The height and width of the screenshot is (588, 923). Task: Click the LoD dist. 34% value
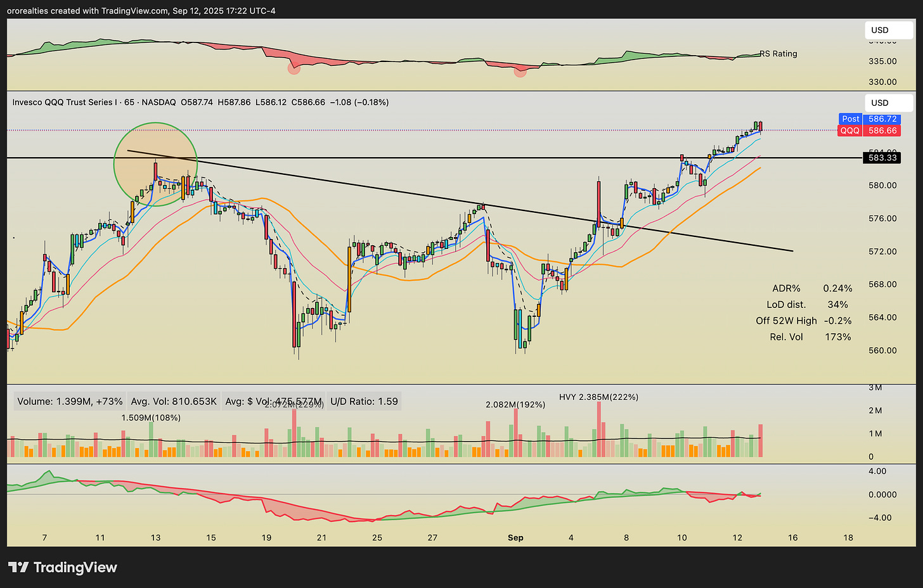[x=837, y=305]
